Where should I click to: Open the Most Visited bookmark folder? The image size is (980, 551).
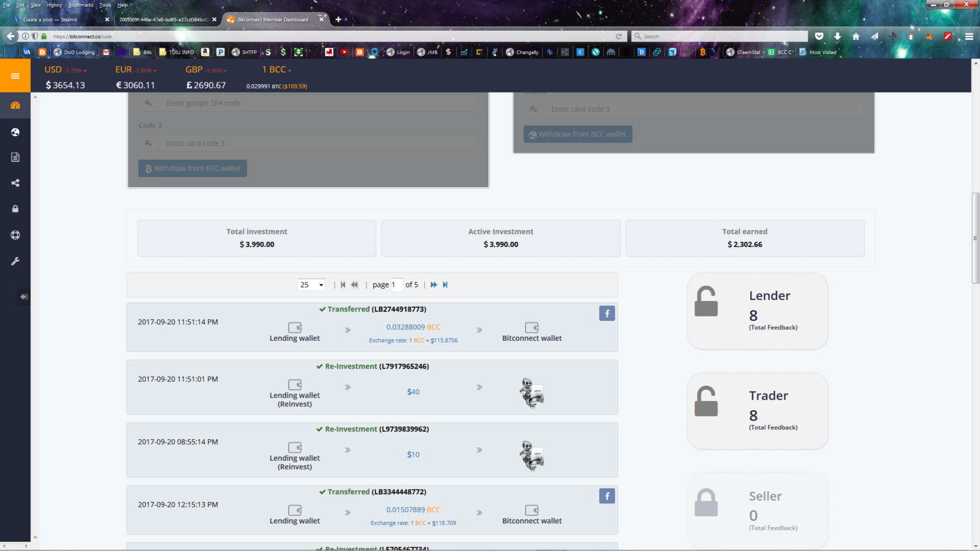pos(818,52)
